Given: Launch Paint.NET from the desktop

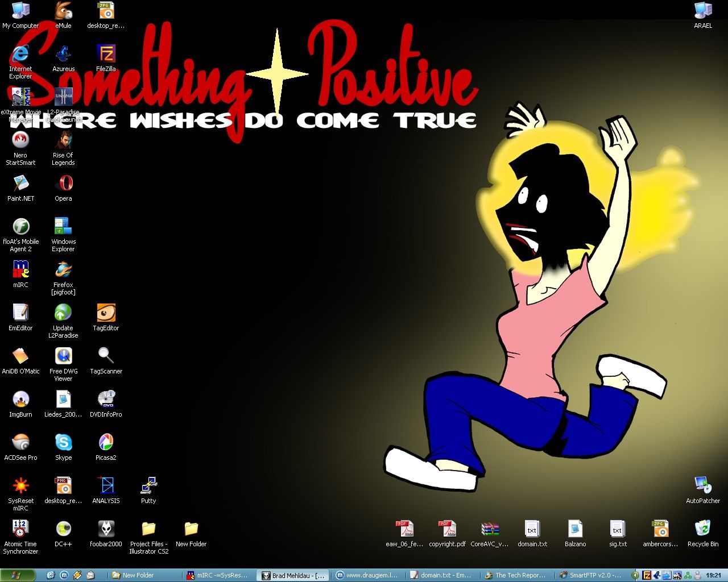Looking at the screenshot, I should (x=20, y=188).
